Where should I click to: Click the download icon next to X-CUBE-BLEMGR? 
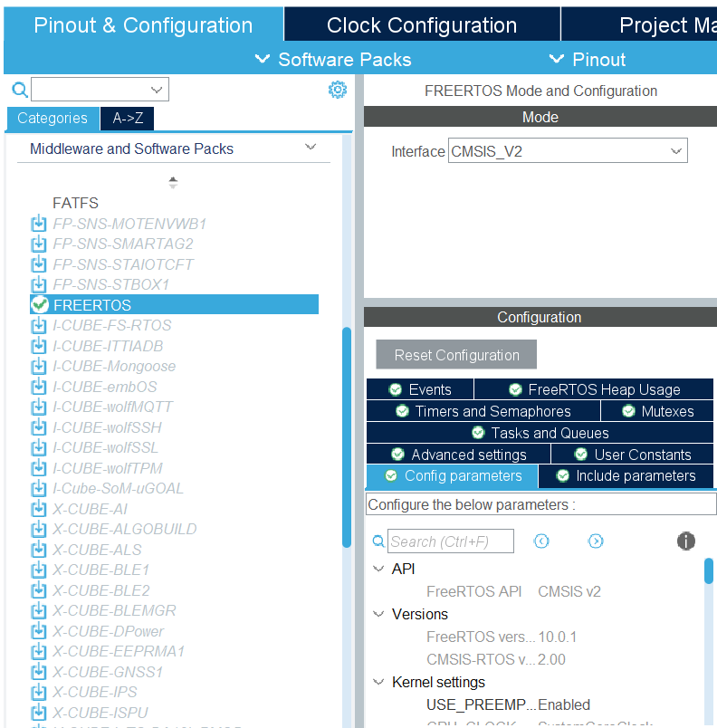coord(39,610)
